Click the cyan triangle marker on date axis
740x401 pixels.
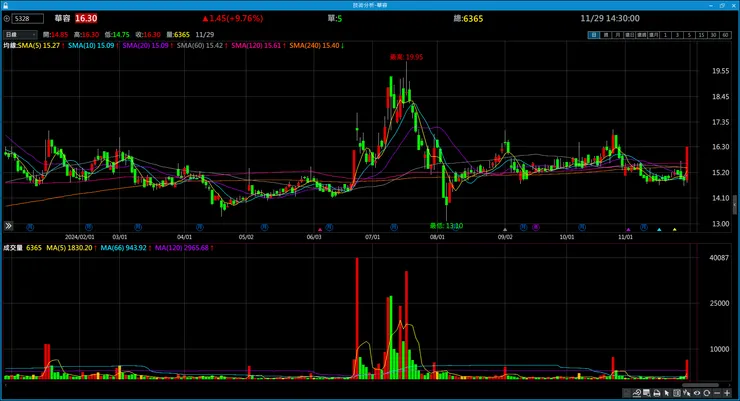coord(659,230)
